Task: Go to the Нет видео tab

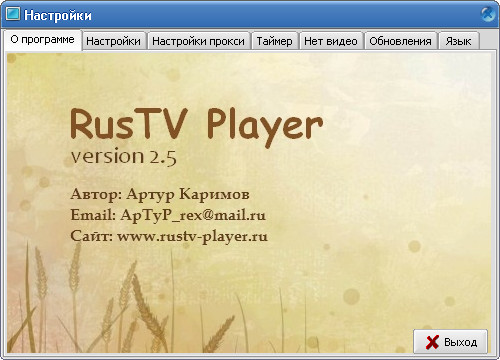Action: pyautogui.click(x=331, y=41)
